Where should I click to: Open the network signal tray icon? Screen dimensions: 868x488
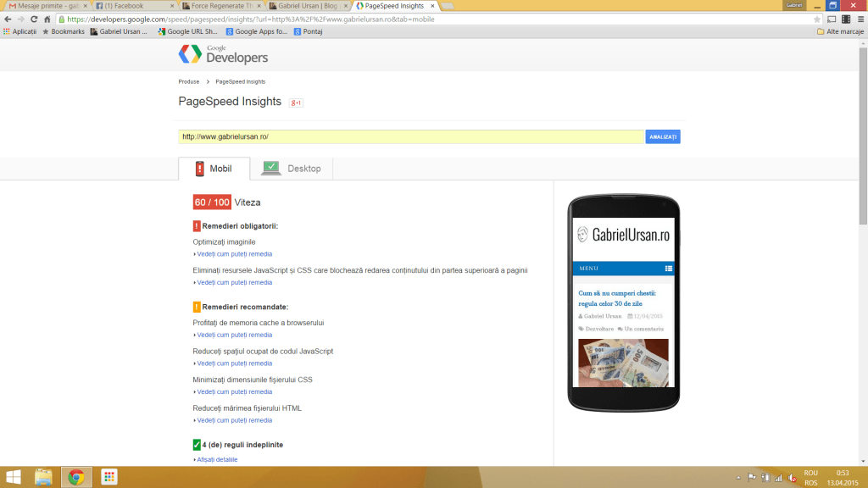pos(779,478)
